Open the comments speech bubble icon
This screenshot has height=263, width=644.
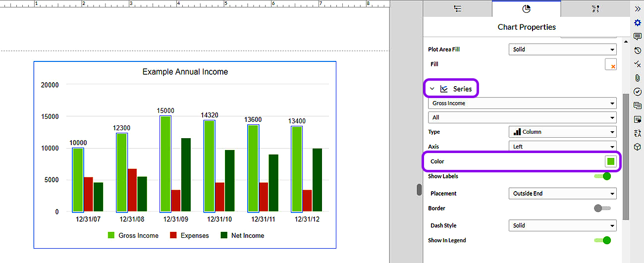tap(638, 37)
